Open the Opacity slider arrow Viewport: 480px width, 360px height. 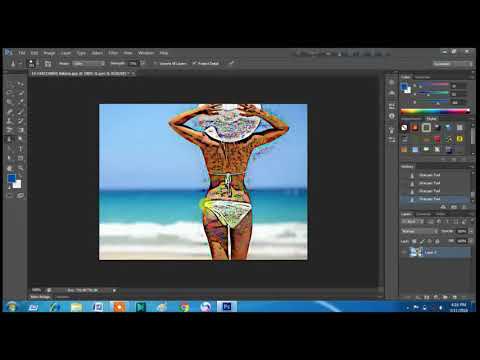[471, 231]
